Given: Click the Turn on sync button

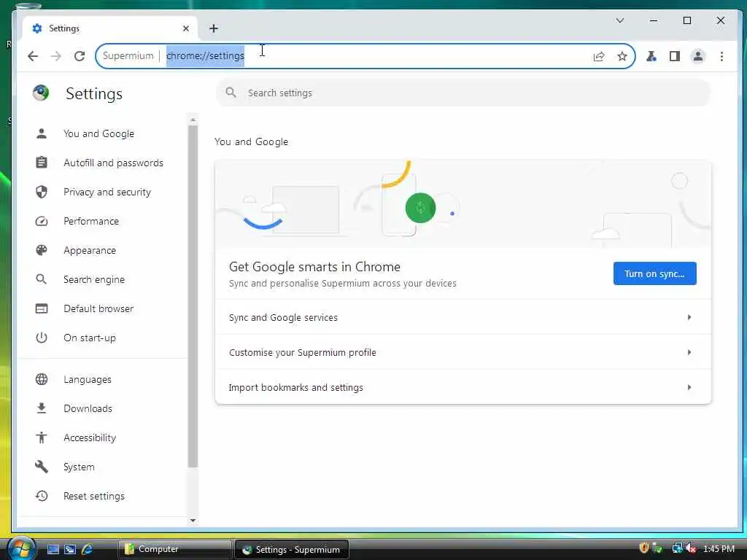Looking at the screenshot, I should coord(654,274).
